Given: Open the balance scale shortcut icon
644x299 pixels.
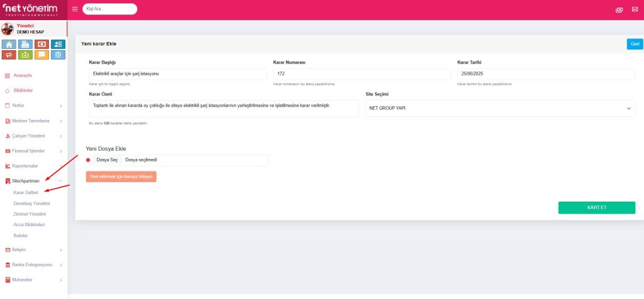Looking at the screenshot, I should click(58, 55).
